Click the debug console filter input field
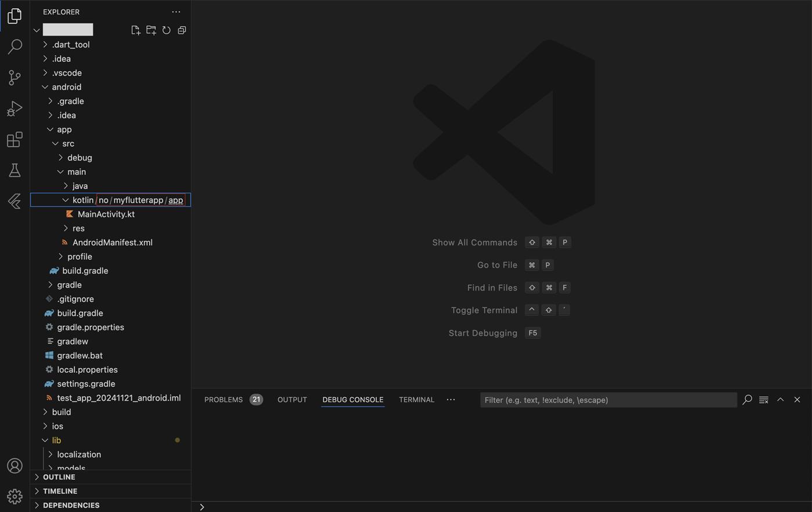Image resolution: width=812 pixels, height=512 pixels. [x=608, y=400]
